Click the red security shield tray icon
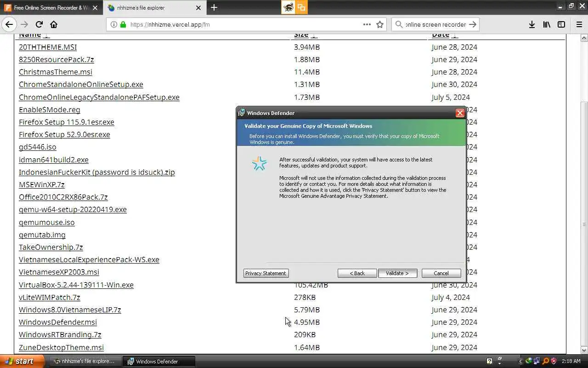Screen dimensions: 588x368 (554, 361)
